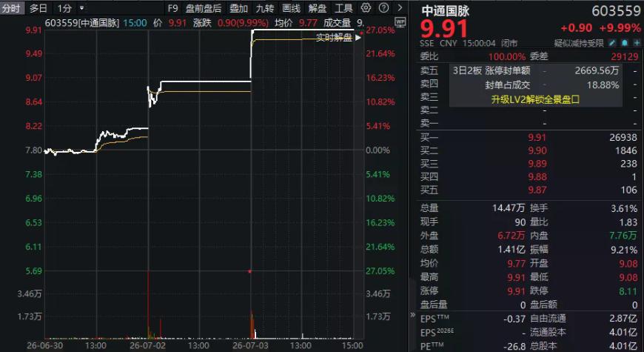Screen dimensions: 644x352
Task: Click 跌停 value 8.11
Action: pyautogui.click(x=628, y=290)
